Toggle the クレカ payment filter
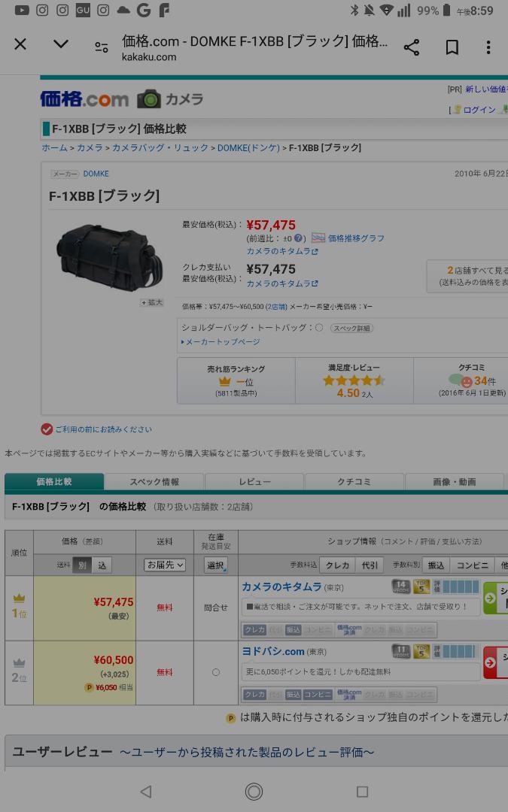This screenshot has width=508, height=812. [x=337, y=565]
